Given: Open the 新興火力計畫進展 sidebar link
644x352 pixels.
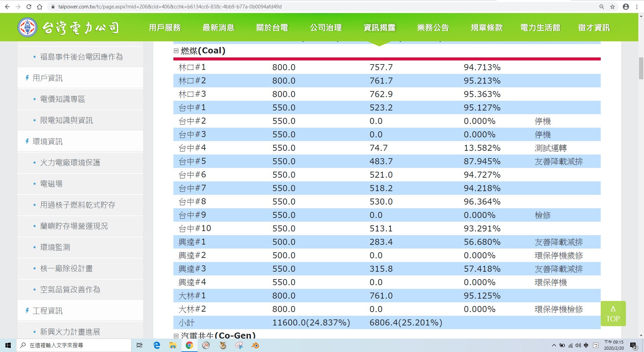Looking at the screenshot, I should (70, 332).
